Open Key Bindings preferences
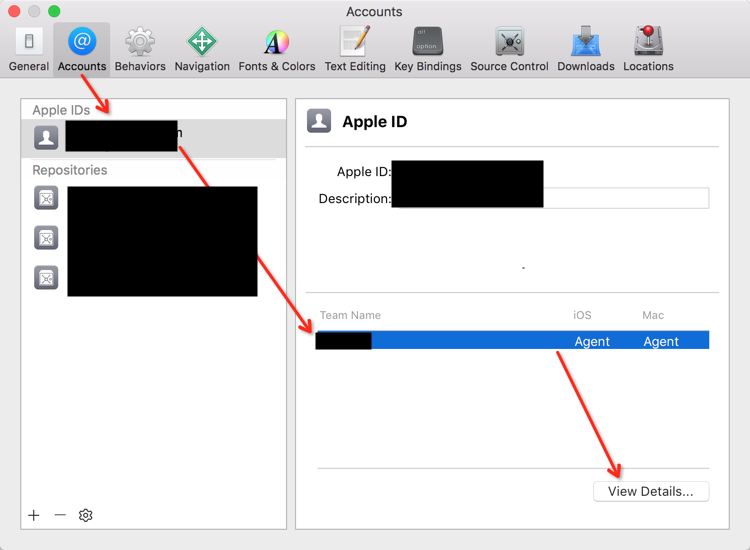The height and width of the screenshot is (550, 750). 428,49
